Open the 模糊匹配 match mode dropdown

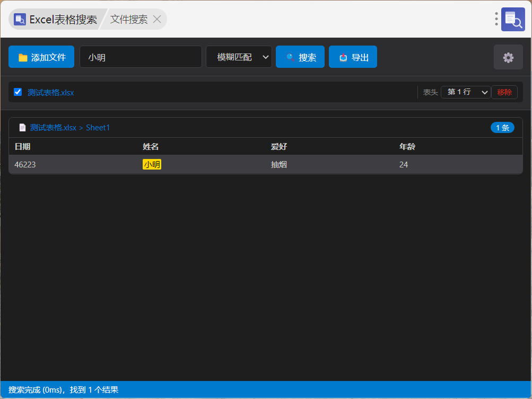tap(239, 57)
